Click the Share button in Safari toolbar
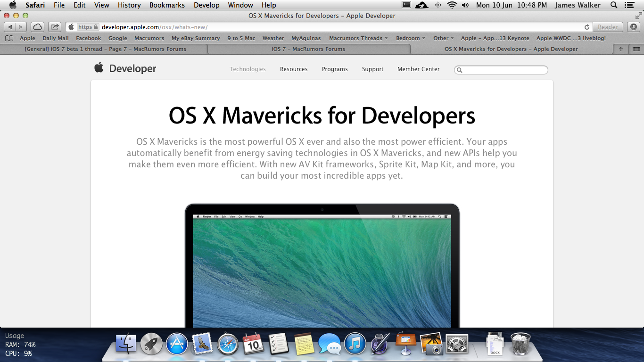 55,27
